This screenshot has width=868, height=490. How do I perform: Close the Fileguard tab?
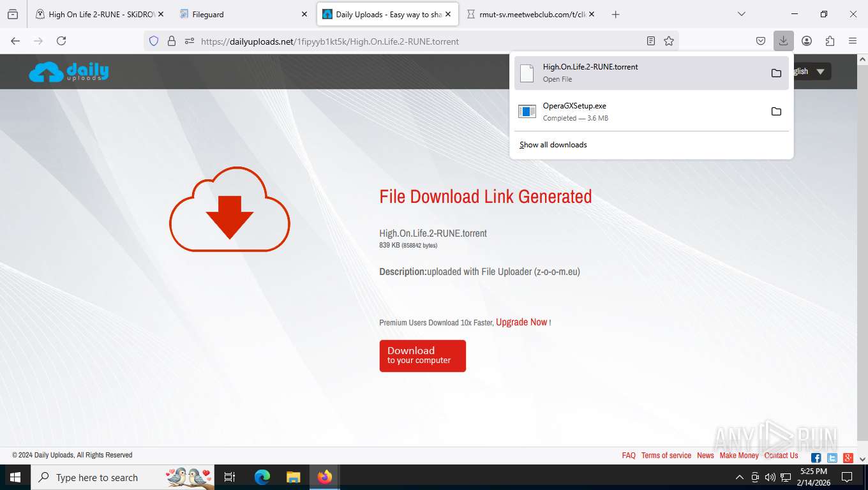coord(304,14)
